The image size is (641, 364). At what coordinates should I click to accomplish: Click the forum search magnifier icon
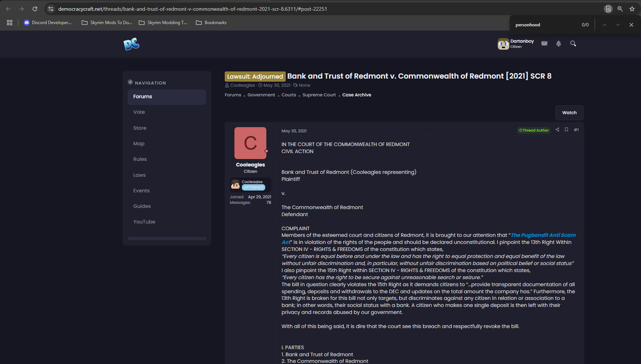point(573,44)
